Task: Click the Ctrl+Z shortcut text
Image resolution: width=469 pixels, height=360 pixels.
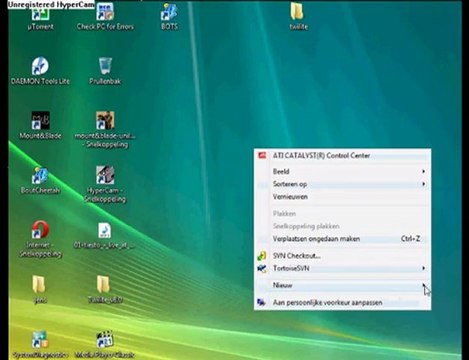Action: point(410,239)
